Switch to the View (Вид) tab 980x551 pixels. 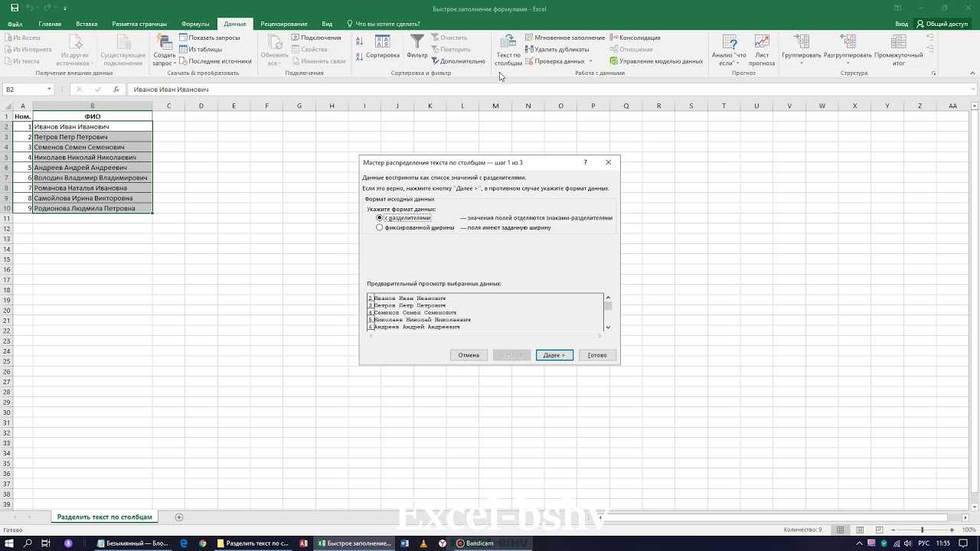(327, 24)
